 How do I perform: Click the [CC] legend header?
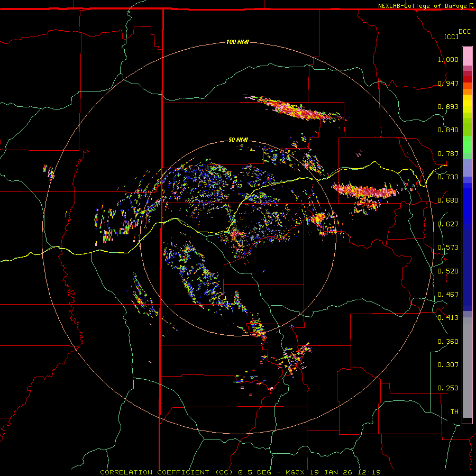451,36
